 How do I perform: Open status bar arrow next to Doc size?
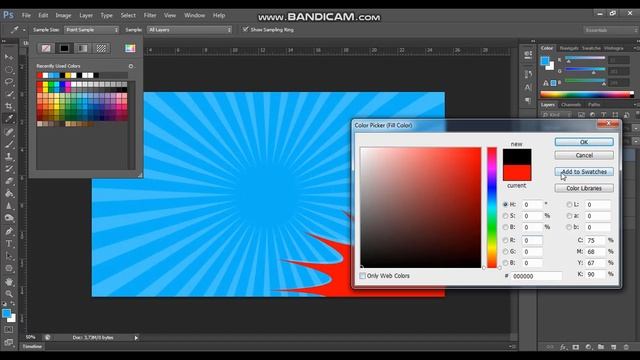tap(136, 338)
